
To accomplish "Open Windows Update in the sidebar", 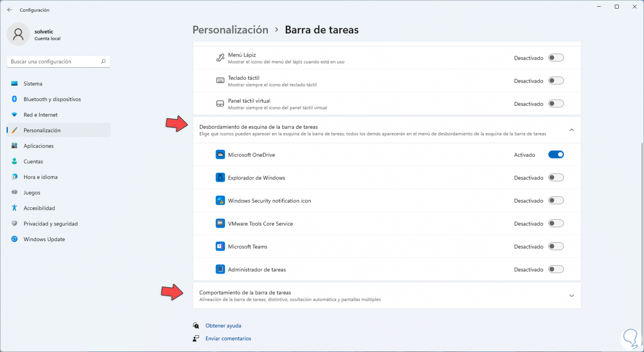I will tap(44, 239).
